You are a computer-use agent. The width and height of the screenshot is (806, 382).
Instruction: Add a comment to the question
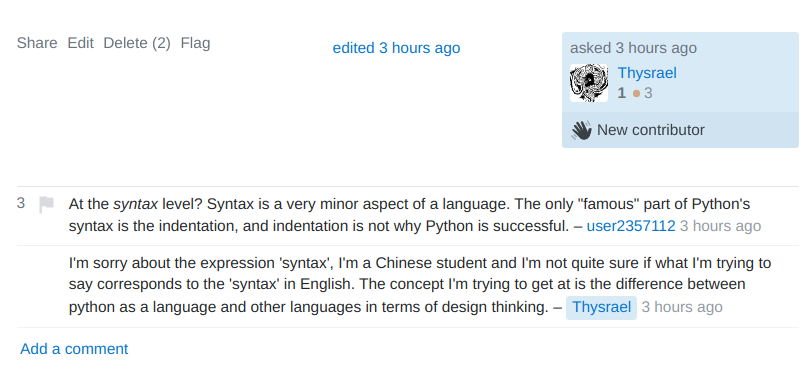[74, 349]
